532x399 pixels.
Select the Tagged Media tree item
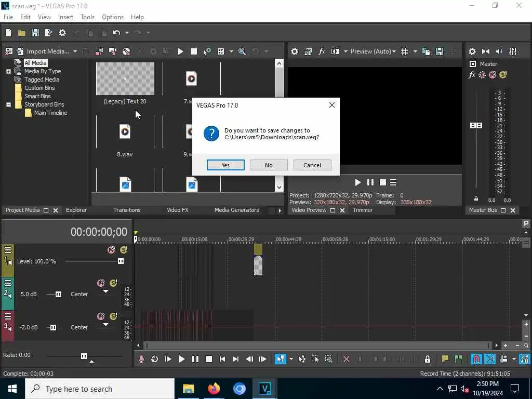42,79
